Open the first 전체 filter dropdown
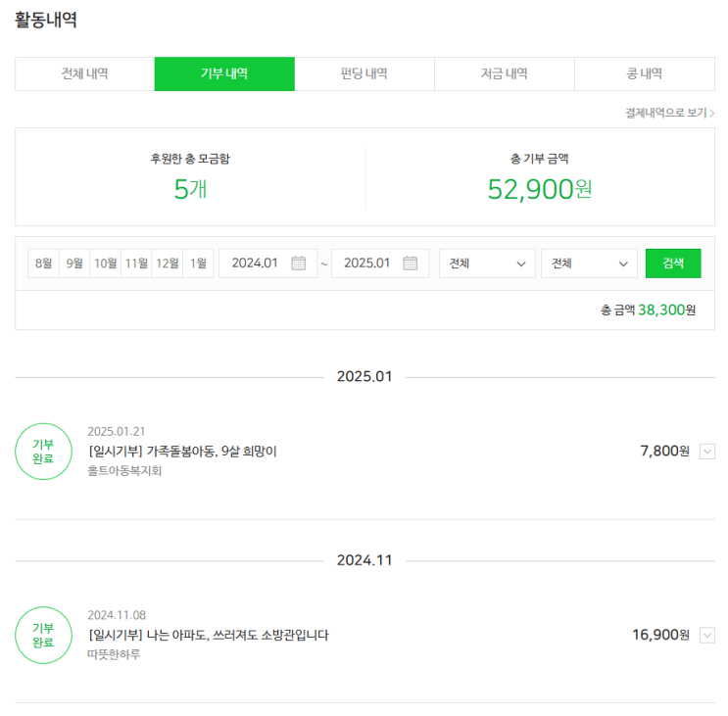Viewport: 728px width, 716px height. tap(487, 263)
